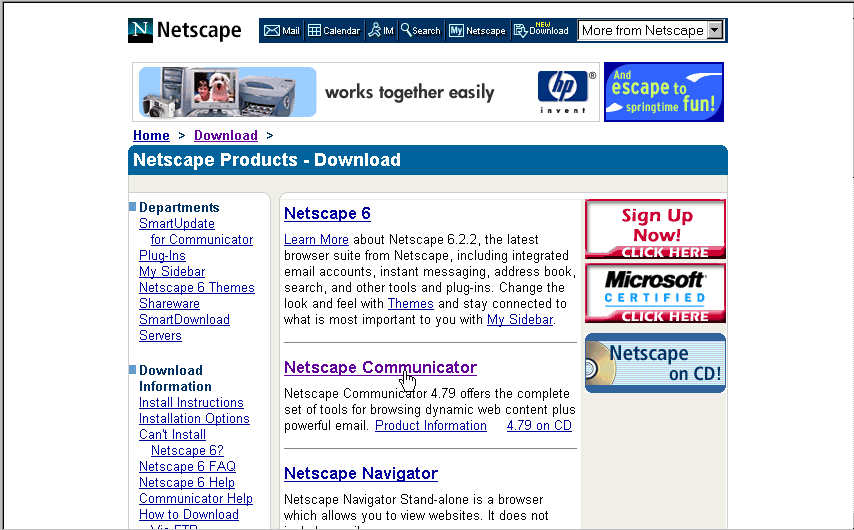Open My Netscape toolbar item
The image size is (854, 530).
(477, 31)
